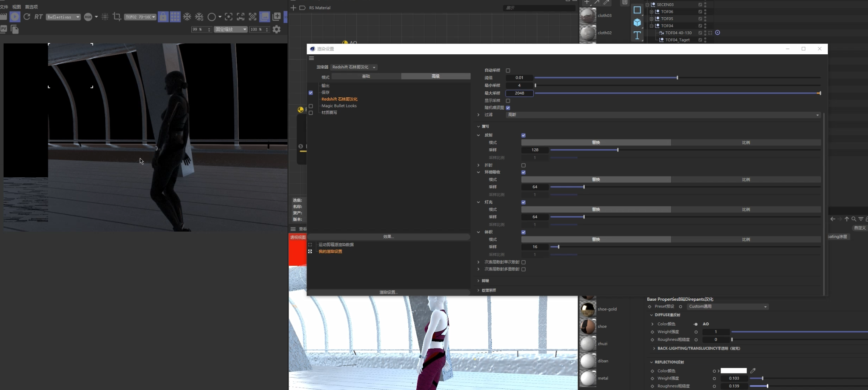Toggle the 灯光 override checkbox

click(x=523, y=202)
